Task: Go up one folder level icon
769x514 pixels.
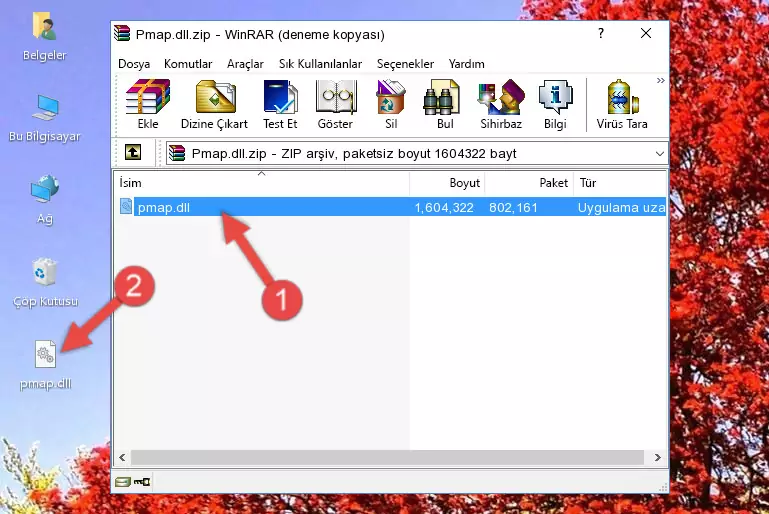Action: (133, 153)
